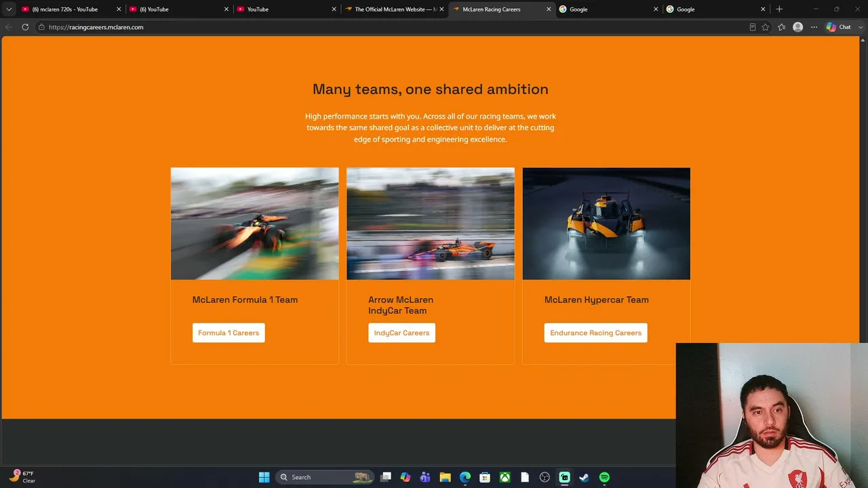The image size is (868, 488).
Task: Add this page to favorites
Action: click(766, 27)
